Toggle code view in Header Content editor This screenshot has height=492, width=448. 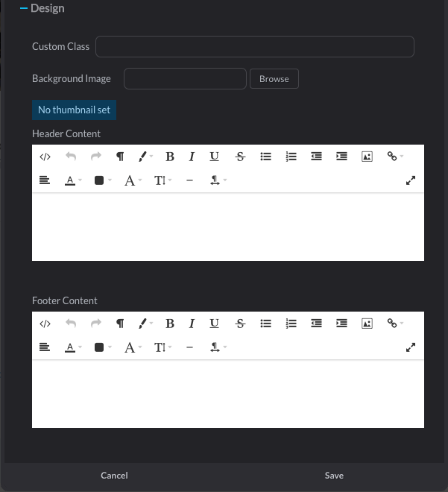[x=45, y=157]
